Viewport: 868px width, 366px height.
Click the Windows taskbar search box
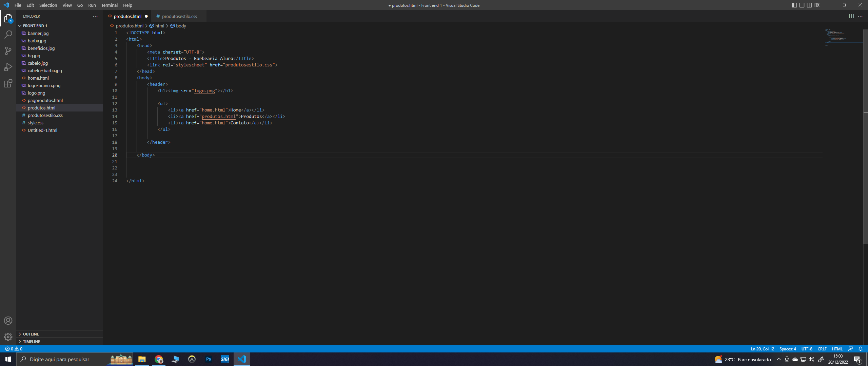pos(75,359)
